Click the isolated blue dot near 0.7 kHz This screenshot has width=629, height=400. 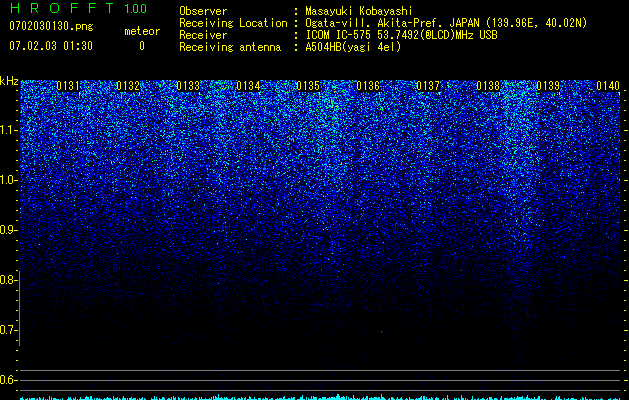381,332
